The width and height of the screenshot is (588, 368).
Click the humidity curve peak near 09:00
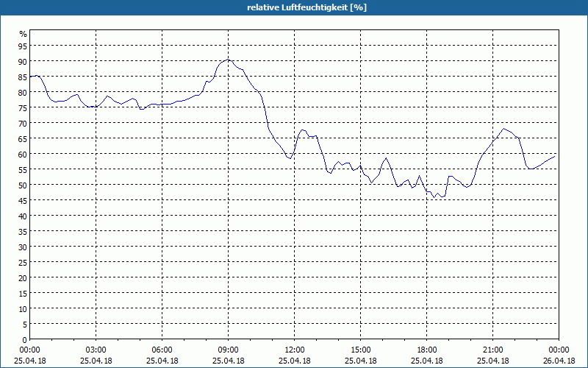coord(228,60)
